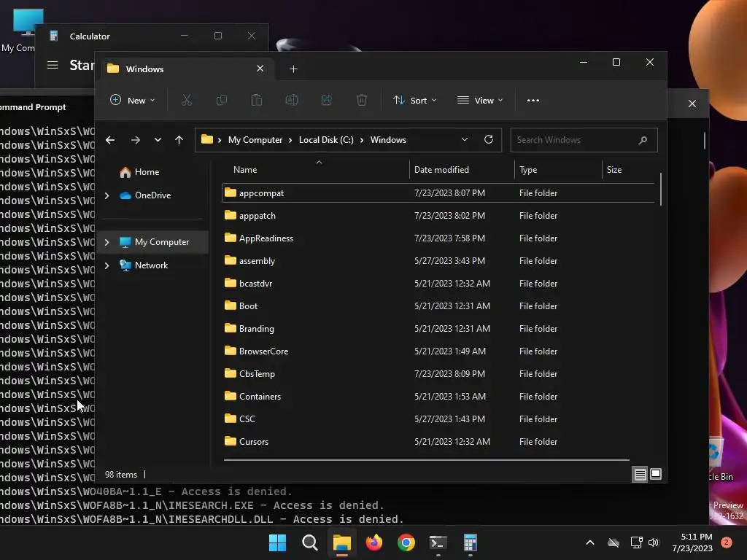Viewport: 747px width, 560px height.
Task: Launch Google Chrome from the taskbar
Action: click(406, 542)
